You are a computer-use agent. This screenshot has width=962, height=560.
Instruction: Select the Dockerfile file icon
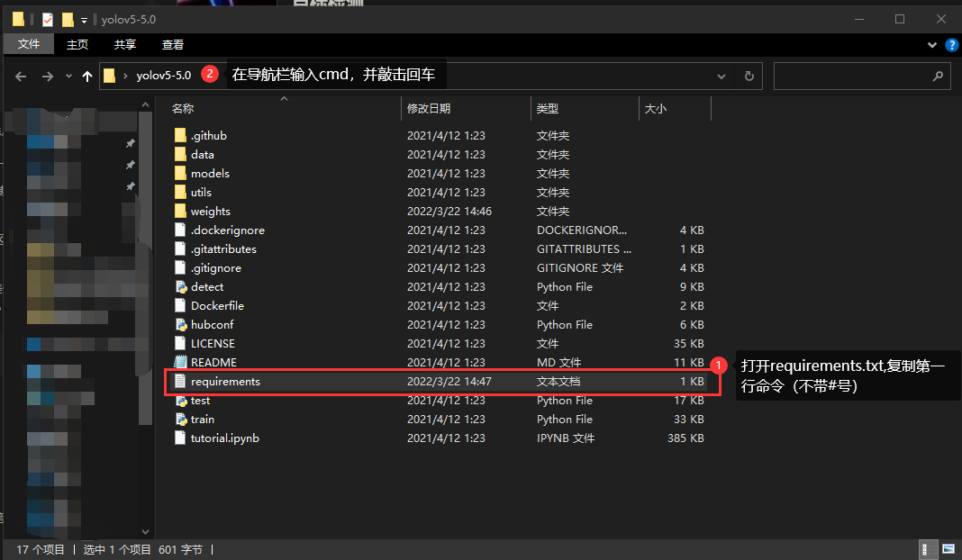(x=180, y=306)
